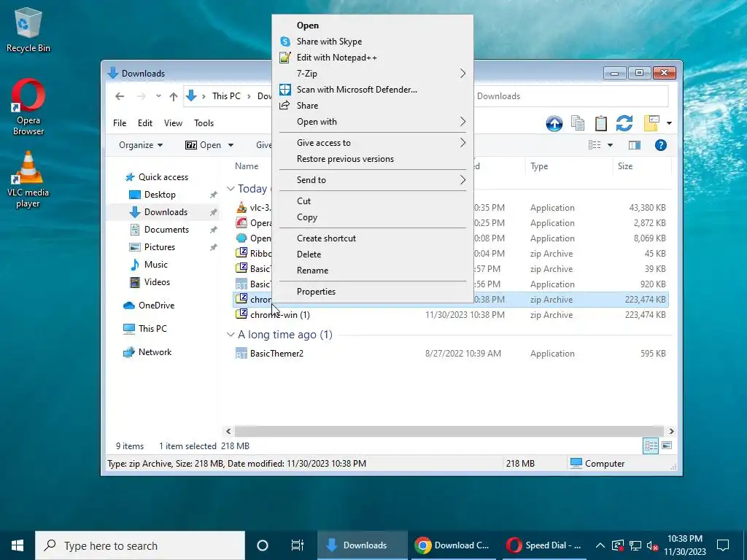Open Windows Start menu

(18, 545)
